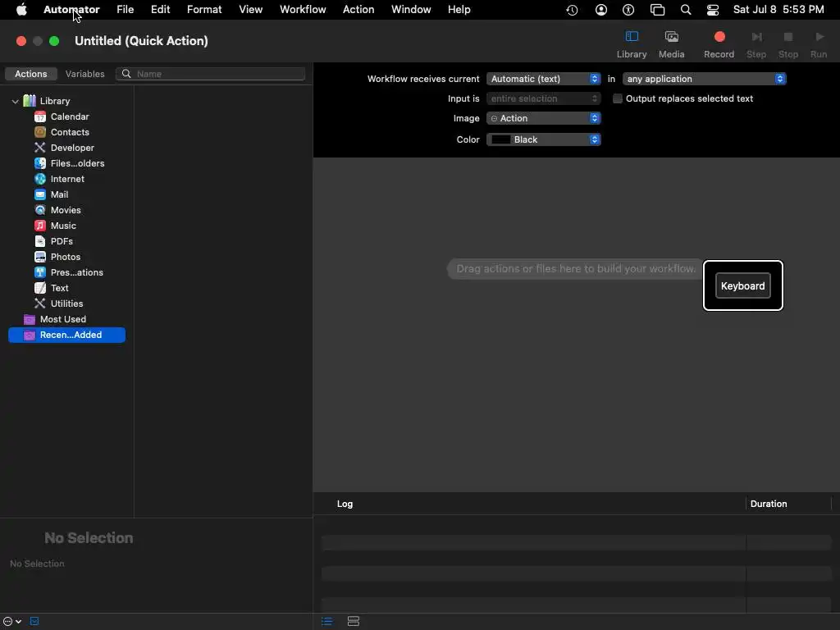Click the Log column header
The height and width of the screenshot is (630, 840).
[x=345, y=504]
